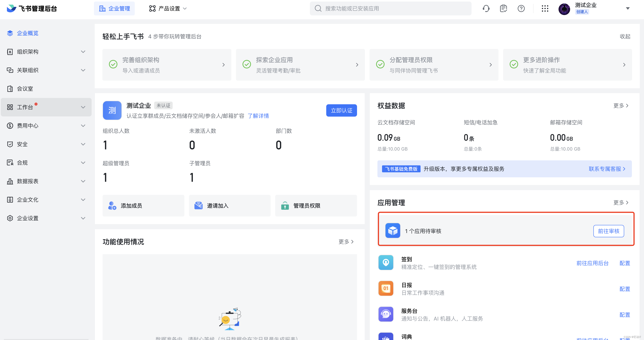The width and height of the screenshot is (644, 340).
Task: Click the 前往审核 button
Action: pos(608,231)
